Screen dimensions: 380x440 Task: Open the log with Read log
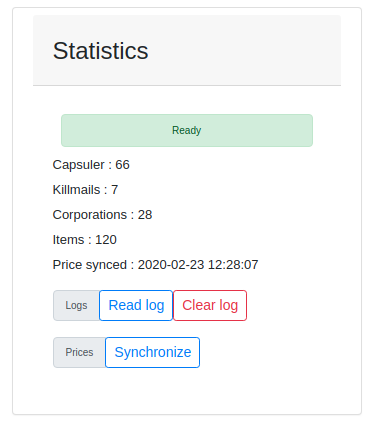pos(136,305)
